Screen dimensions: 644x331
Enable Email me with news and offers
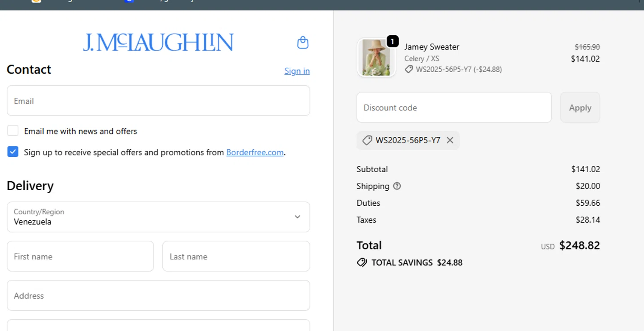13,131
